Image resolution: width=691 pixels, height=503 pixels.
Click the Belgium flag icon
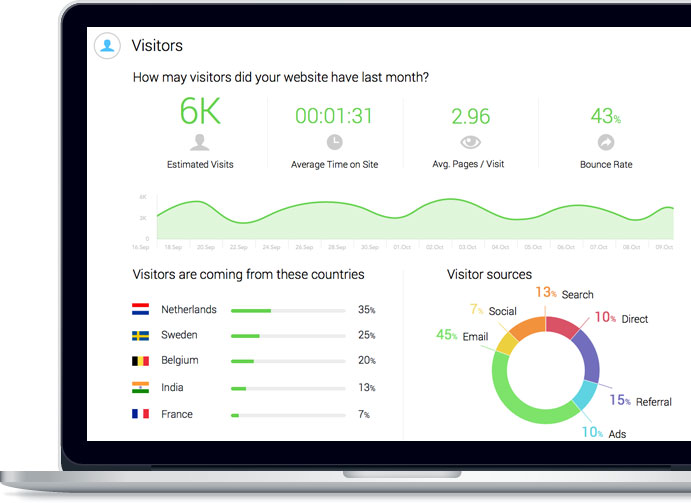pyautogui.click(x=141, y=361)
